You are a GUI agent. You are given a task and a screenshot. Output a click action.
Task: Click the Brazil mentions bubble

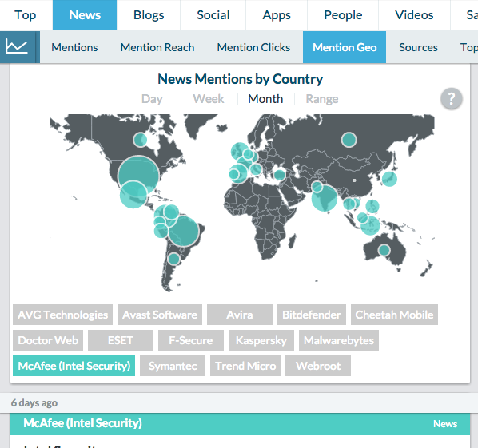pyautogui.click(x=184, y=231)
